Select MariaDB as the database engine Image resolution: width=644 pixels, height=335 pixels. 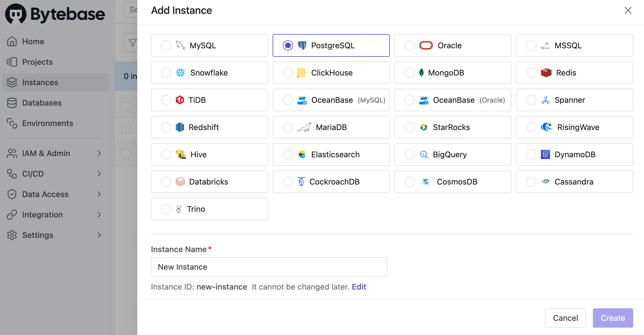pos(331,127)
